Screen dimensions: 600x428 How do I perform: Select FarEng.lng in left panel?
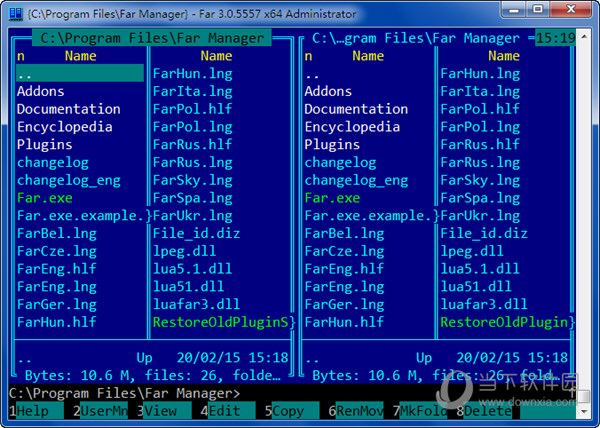coord(57,287)
